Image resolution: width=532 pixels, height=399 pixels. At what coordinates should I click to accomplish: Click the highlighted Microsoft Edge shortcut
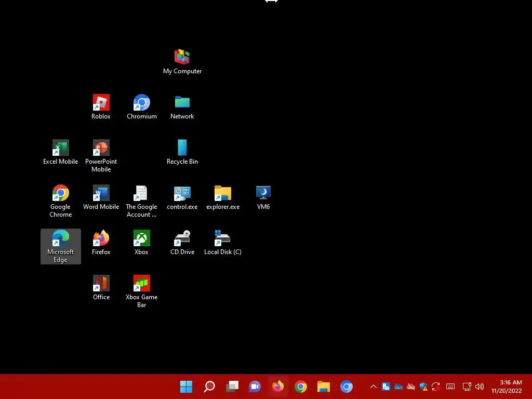(60, 246)
